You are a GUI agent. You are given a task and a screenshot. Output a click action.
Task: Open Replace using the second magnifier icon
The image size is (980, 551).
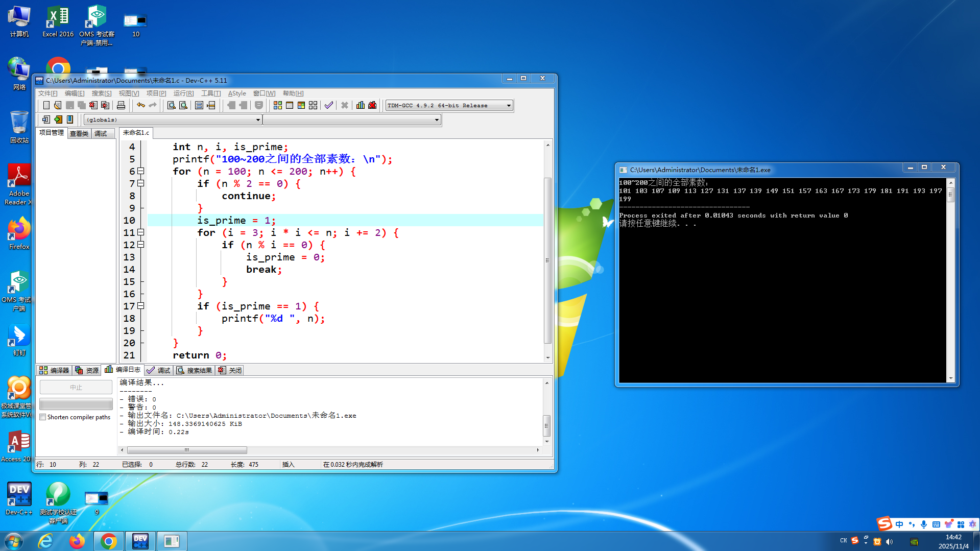(183, 105)
